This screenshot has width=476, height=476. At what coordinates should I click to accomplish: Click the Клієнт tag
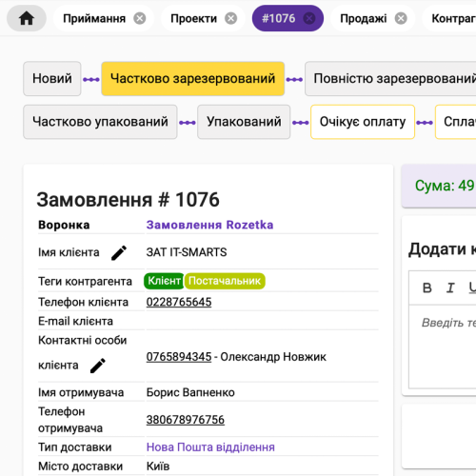coord(164,281)
